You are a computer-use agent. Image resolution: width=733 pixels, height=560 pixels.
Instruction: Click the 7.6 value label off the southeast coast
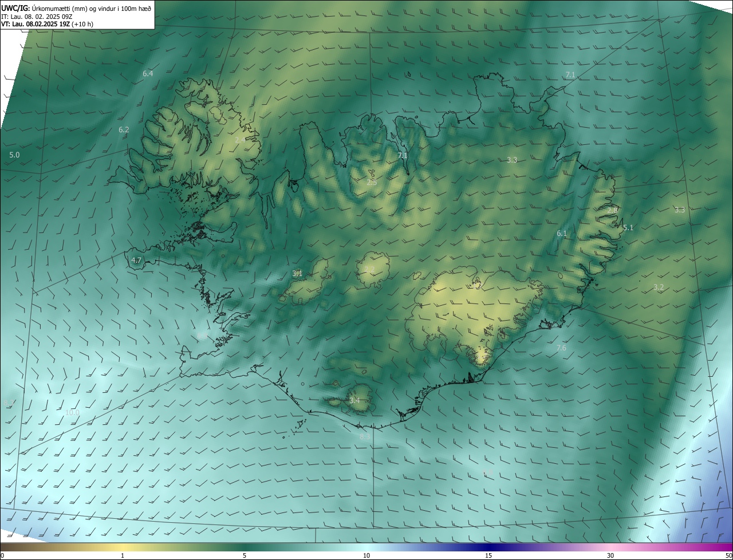[561, 348]
